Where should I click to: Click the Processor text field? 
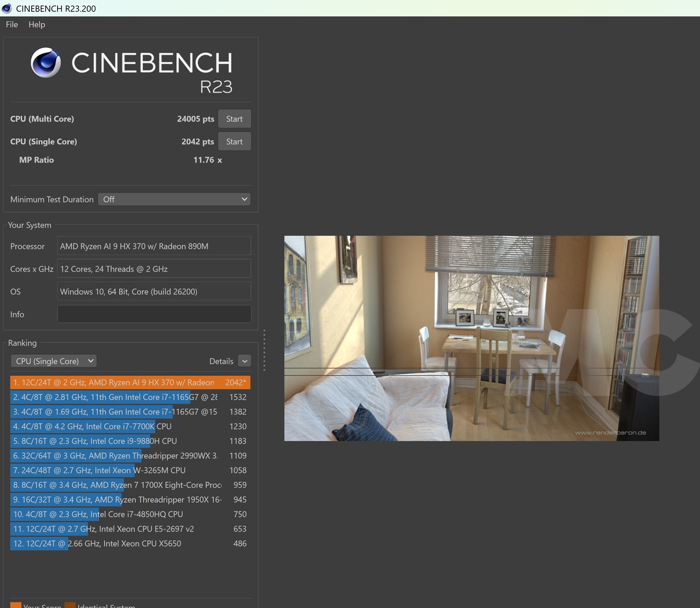pyautogui.click(x=154, y=246)
